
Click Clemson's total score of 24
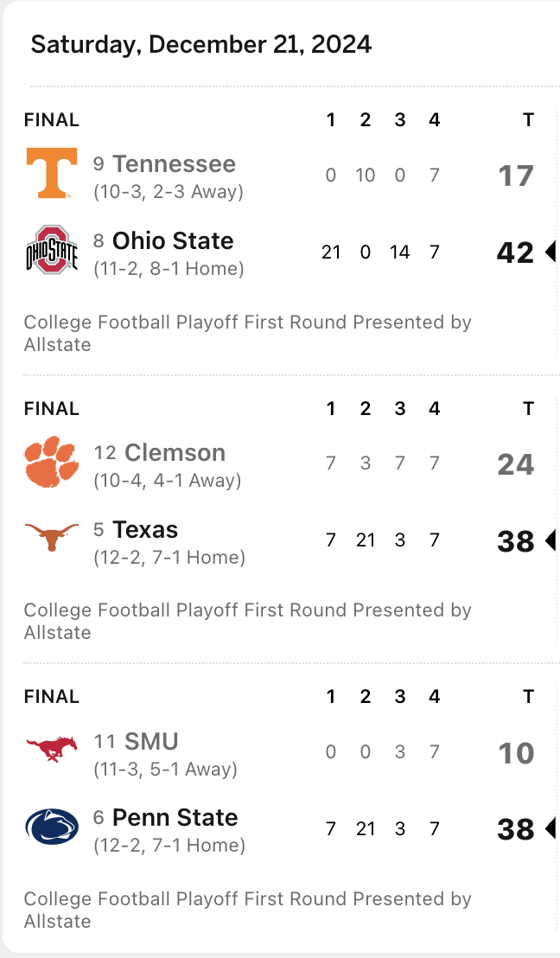pyautogui.click(x=515, y=464)
